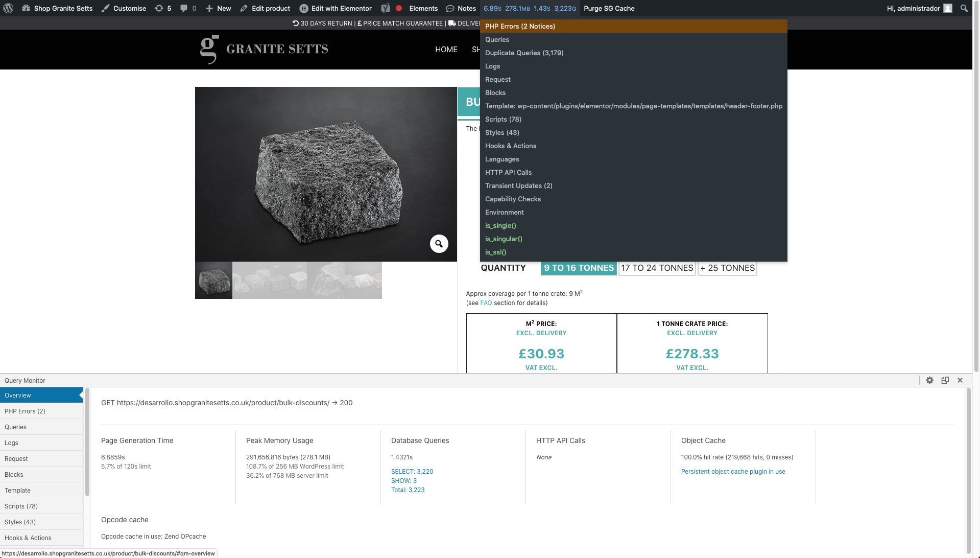Open the WordPress logo menu
Viewport: 980px width, 558px height.
point(8,8)
